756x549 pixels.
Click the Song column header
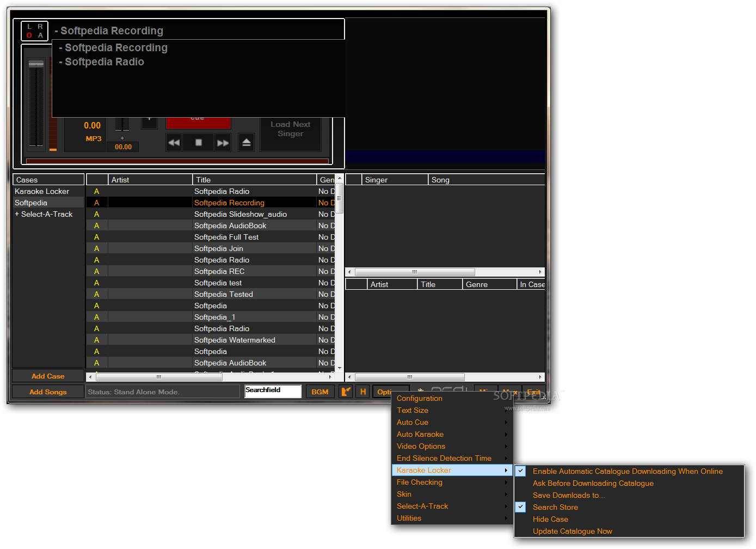[486, 180]
